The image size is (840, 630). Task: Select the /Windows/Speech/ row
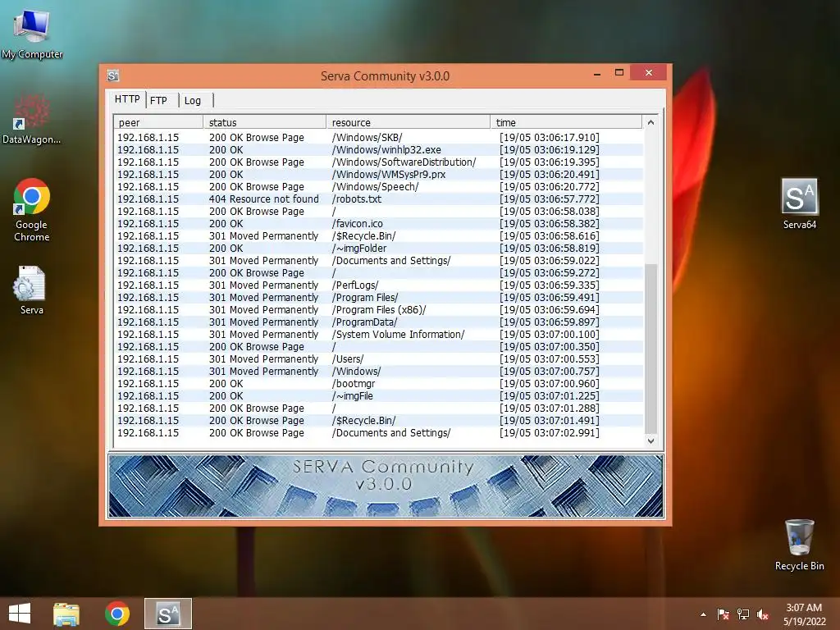379,186
